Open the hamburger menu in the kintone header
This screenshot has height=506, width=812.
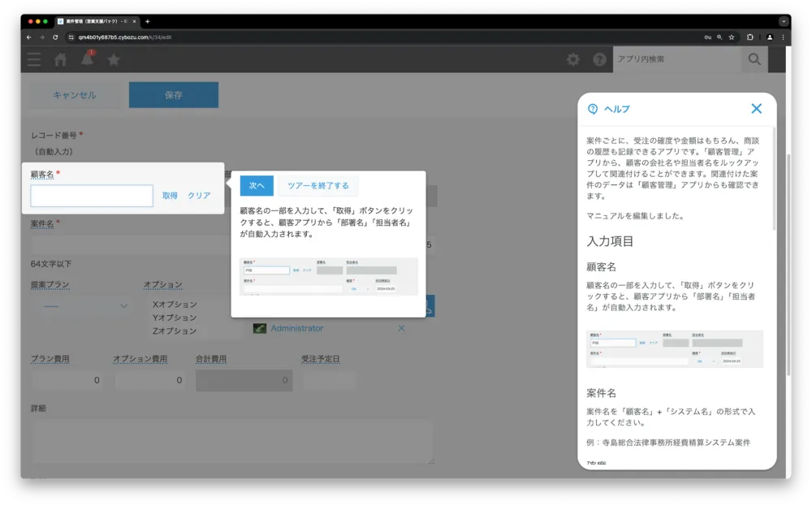33,59
